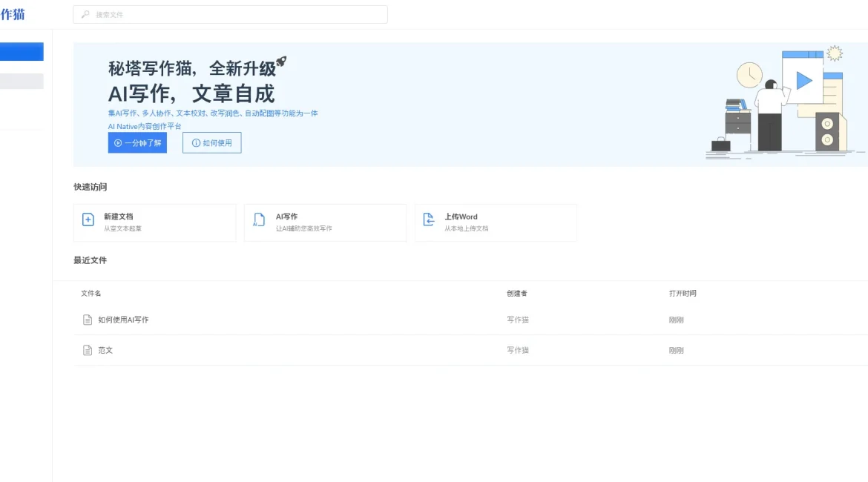
Task: Open the file 范文
Action: [x=105, y=350]
